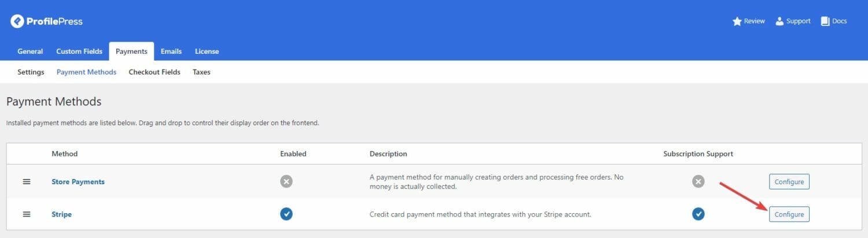Open the General tab
The height and width of the screenshot is (238, 868).
(30, 52)
